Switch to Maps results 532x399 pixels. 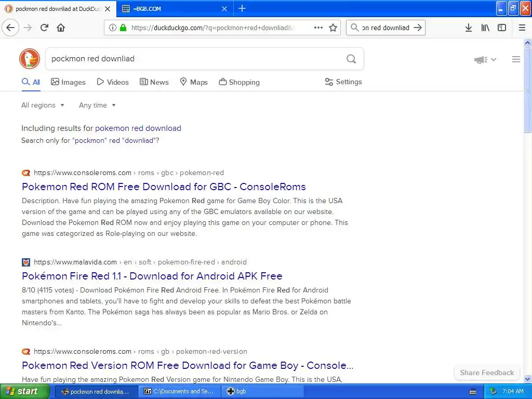pyautogui.click(x=193, y=82)
